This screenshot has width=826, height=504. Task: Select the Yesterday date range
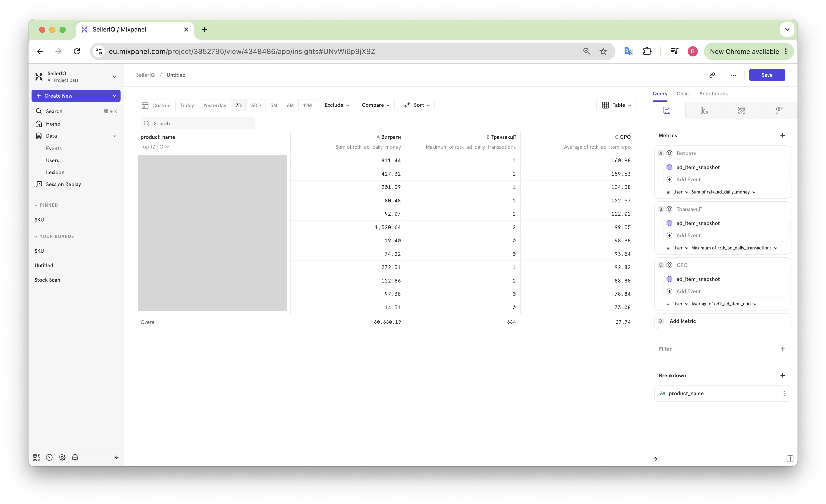pos(215,106)
